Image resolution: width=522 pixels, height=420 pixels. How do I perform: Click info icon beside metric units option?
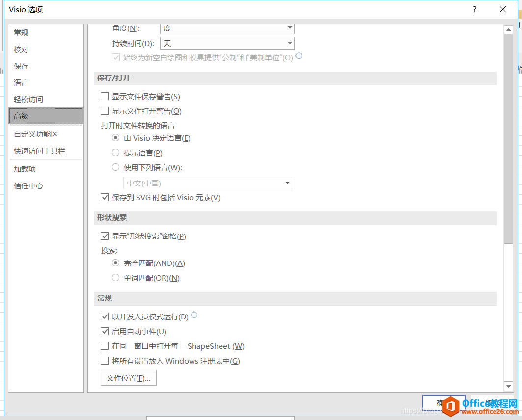299,56
